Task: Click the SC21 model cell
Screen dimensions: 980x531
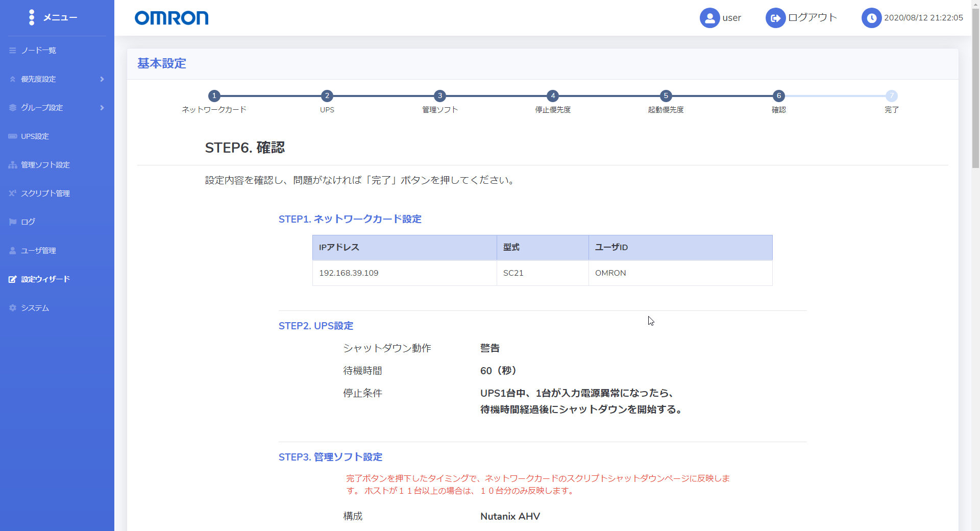Action: pyautogui.click(x=543, y=273)
